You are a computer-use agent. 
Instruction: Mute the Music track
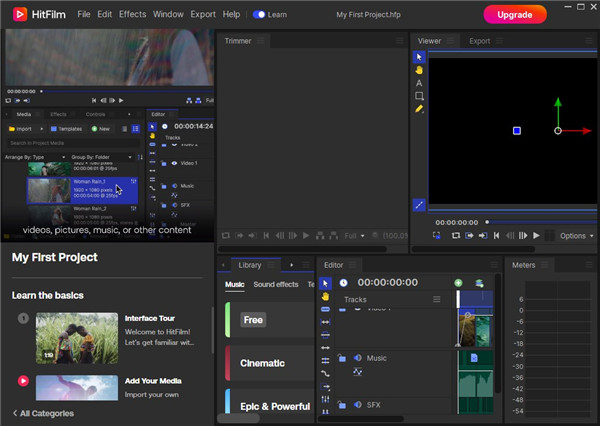tap(357, 358)
